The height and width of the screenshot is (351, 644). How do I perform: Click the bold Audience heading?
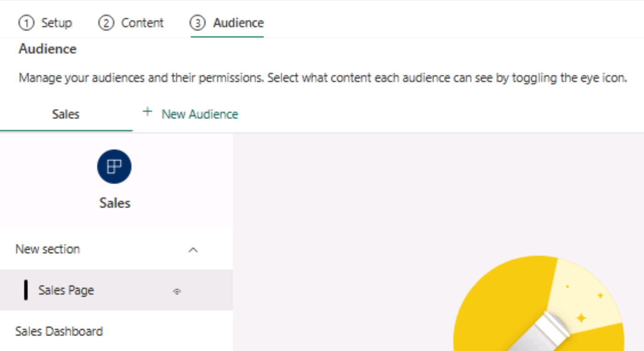47,49
